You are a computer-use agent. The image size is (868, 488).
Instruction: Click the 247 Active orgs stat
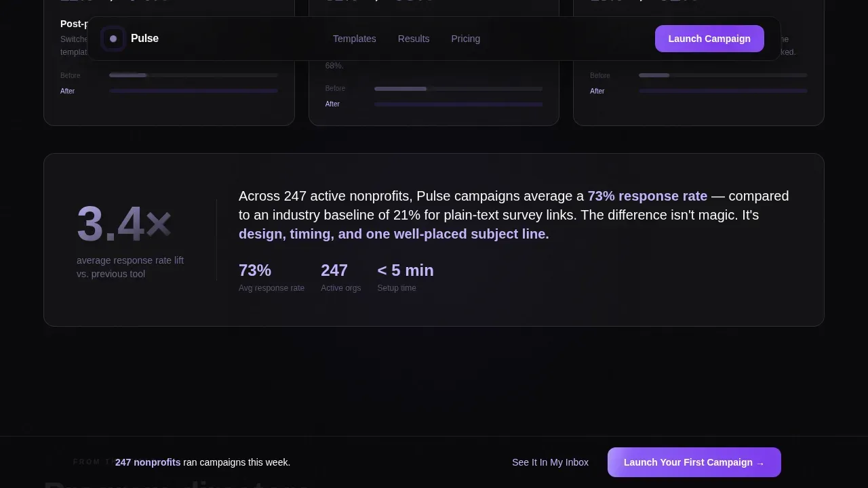point(340,277)
